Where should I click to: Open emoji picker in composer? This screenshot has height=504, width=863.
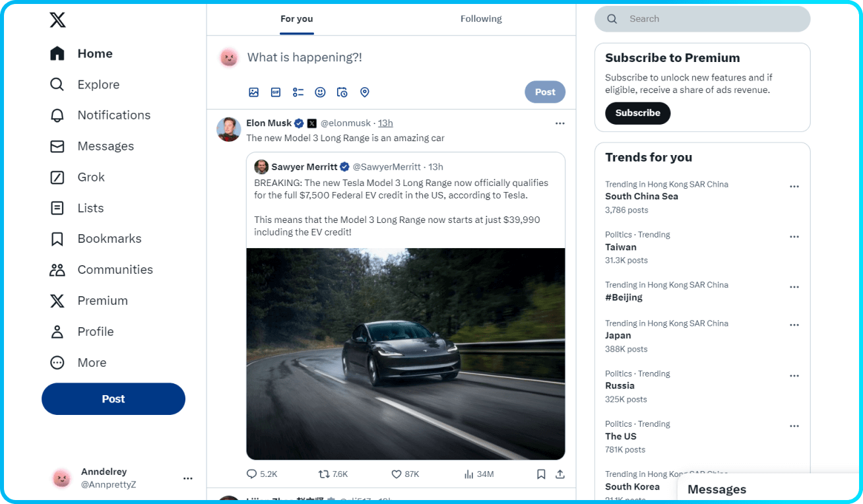(320, 92)
